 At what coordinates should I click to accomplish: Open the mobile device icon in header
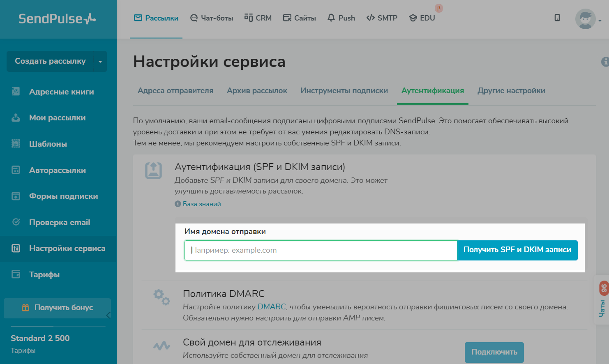[557, 18]
